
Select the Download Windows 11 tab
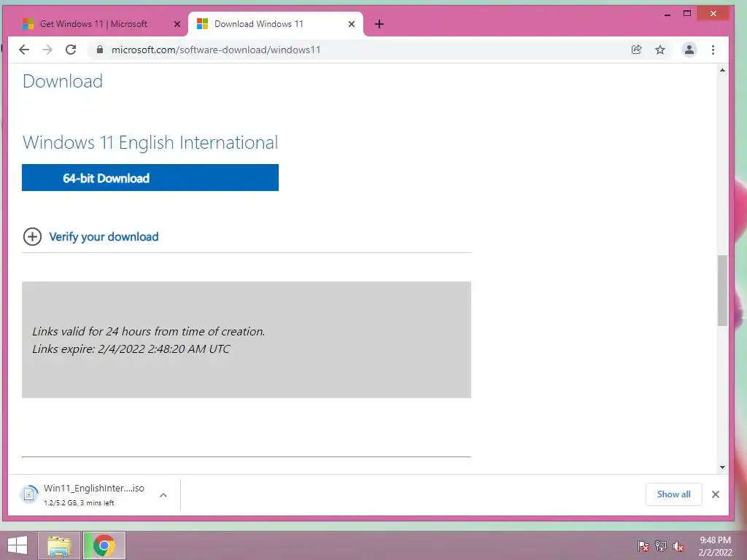pyautogui.click(x=259, y=24)
